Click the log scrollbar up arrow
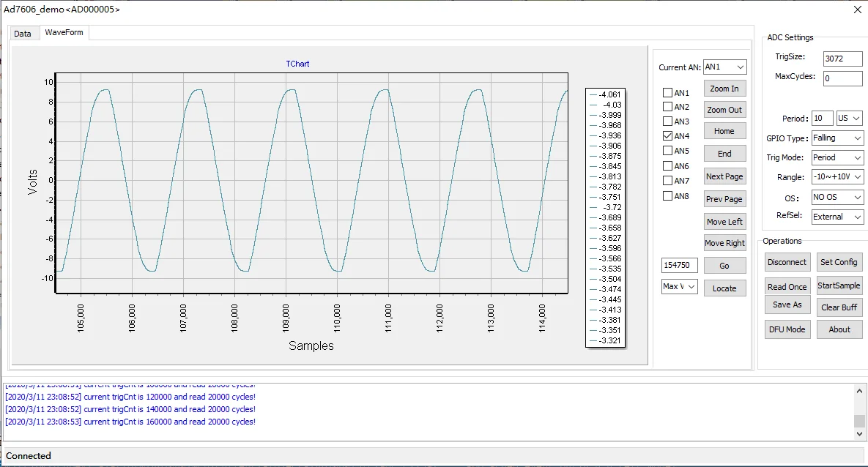This screenshot has height=467, width=868. pyautogui.click(x=859, y=391)
